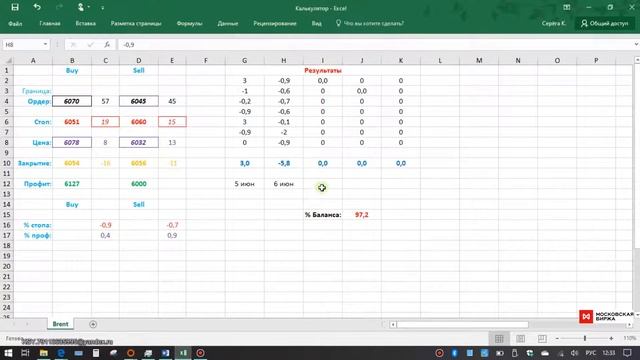The width and height of the screenshot is (640, 360).
Task: Click the Общий доступ share button
Action: [605, 23]
